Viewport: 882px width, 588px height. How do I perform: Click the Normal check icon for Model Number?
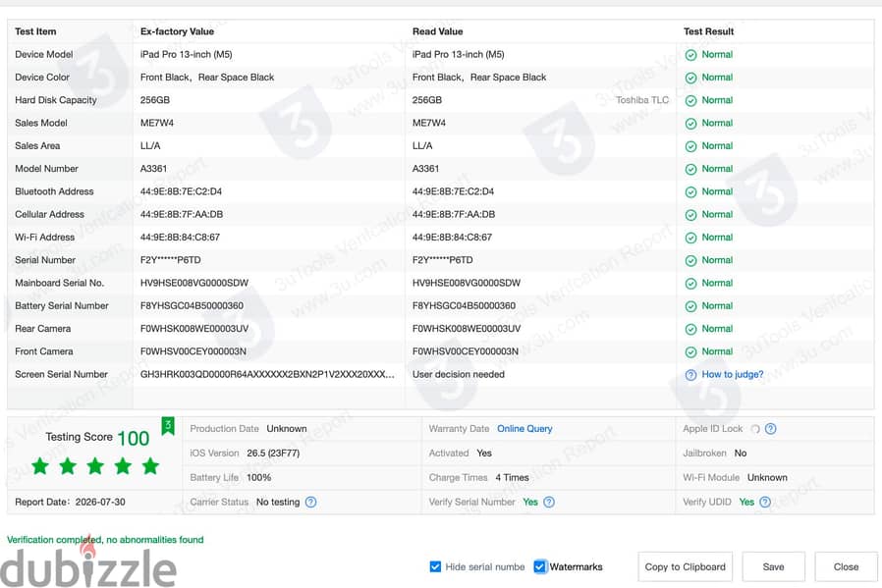(690, 169)
